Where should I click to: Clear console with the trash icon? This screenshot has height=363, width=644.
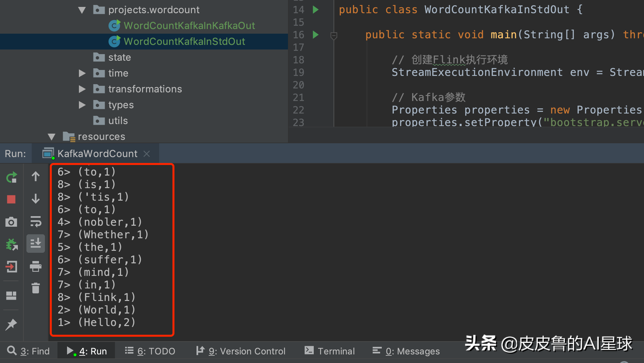coord(36,288)
